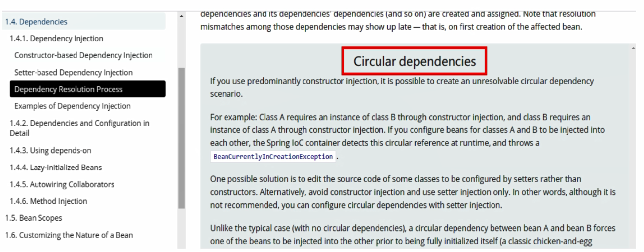Click the content block's scroll up arrow
The width and height of the screenshot is (644, 252).
pos(633,48)
